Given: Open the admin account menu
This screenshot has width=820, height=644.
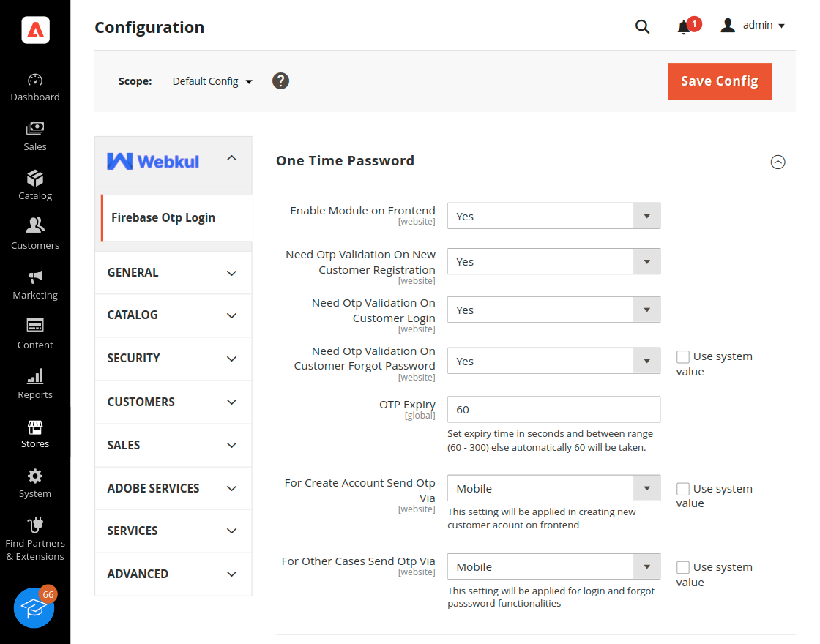Looking at the screenshot, I should (753, 25).
